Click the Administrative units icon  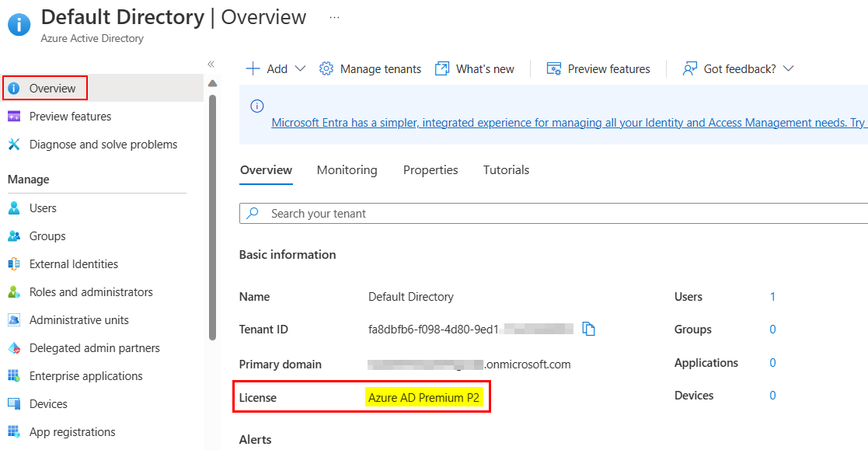tap(14, 320)
